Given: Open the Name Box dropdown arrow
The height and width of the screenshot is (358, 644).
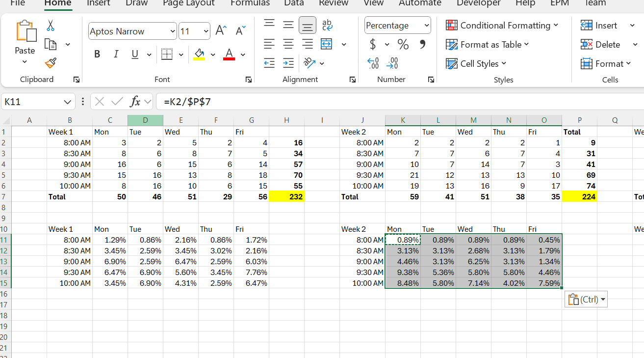Looking at the screenshot, I should [x=68, y=102].
